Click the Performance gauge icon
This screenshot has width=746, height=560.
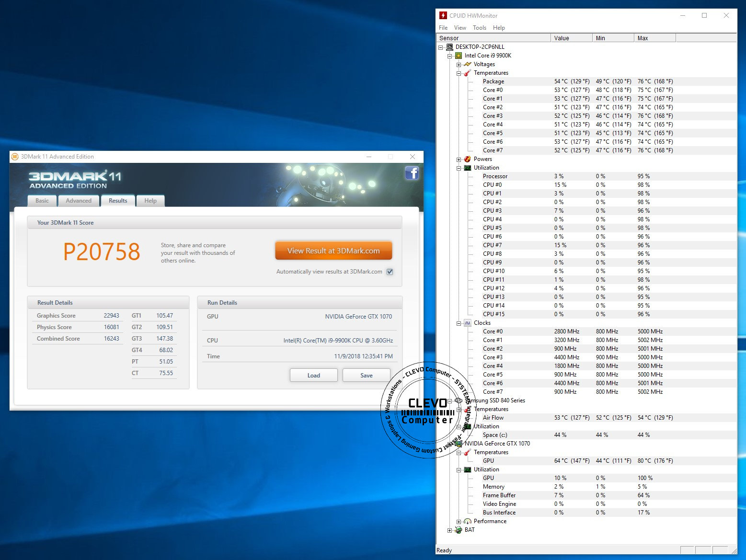tap(468, 521)
